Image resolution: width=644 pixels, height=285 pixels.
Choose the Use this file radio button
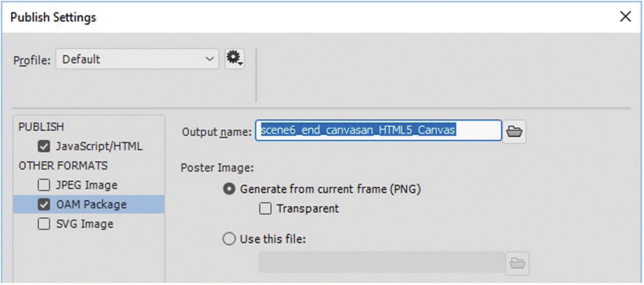[229, 239]
